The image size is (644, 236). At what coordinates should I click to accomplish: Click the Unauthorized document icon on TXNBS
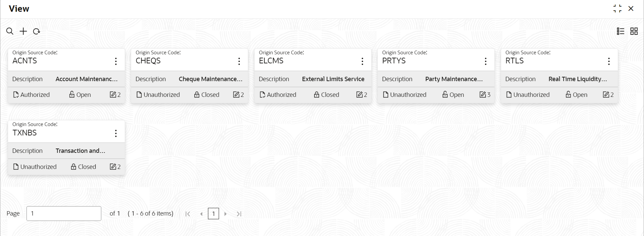(16, 167)
